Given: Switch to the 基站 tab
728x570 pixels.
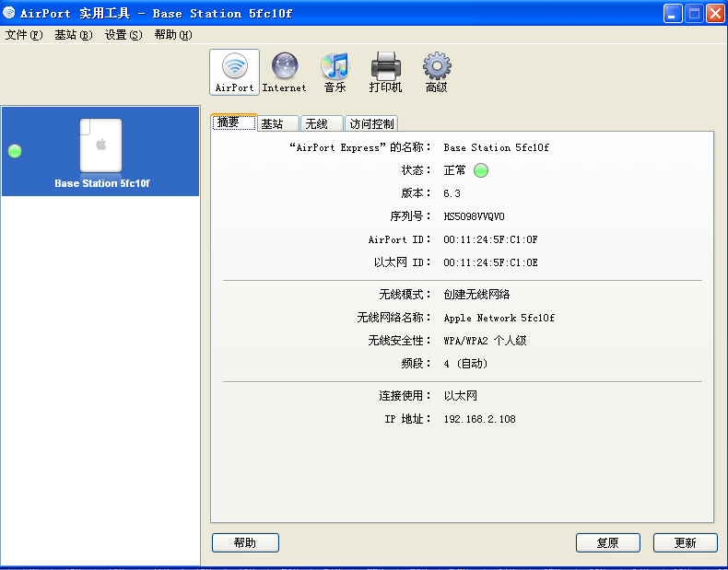Looking at the screenshot, I should pos(277,123).
